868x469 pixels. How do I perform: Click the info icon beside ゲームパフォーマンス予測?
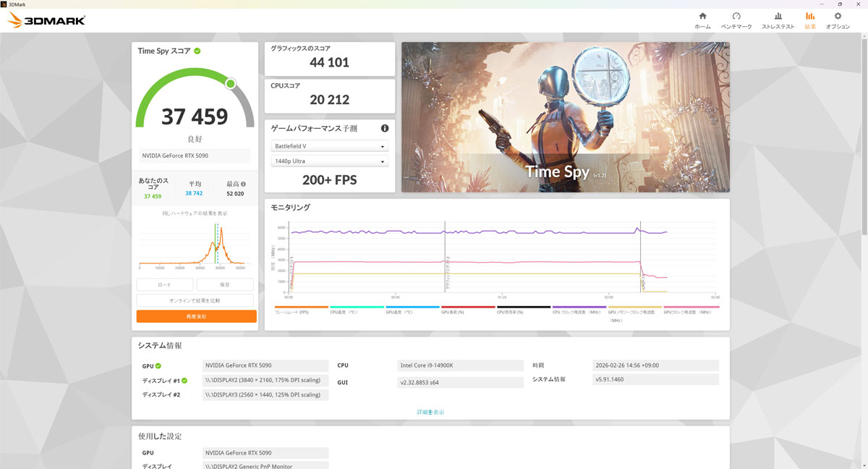pyautogui.click(x=385, y=128)
